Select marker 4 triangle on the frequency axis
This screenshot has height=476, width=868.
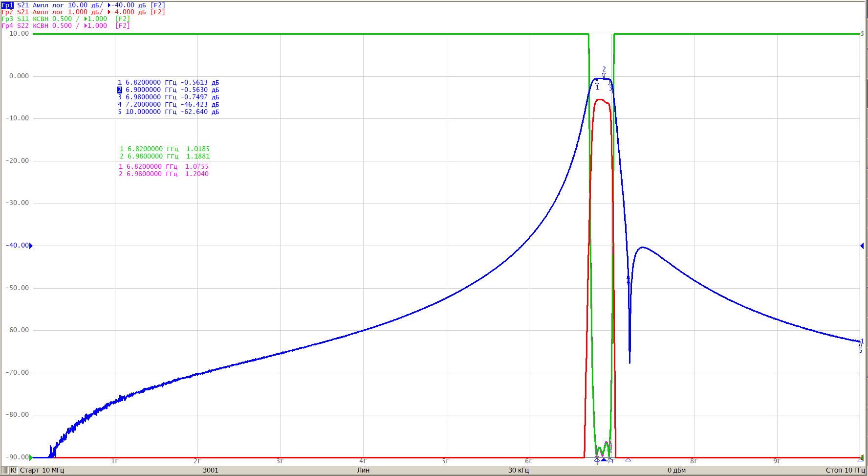[628, 460]
